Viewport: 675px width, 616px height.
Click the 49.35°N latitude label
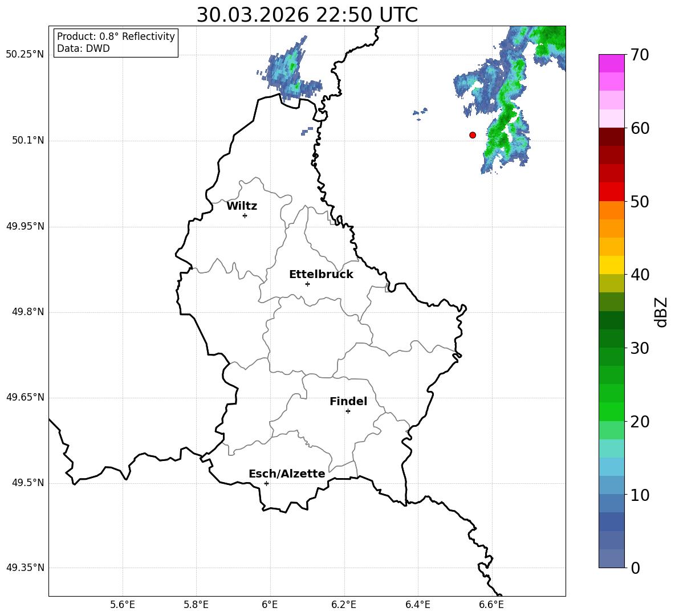pos(25,568)
